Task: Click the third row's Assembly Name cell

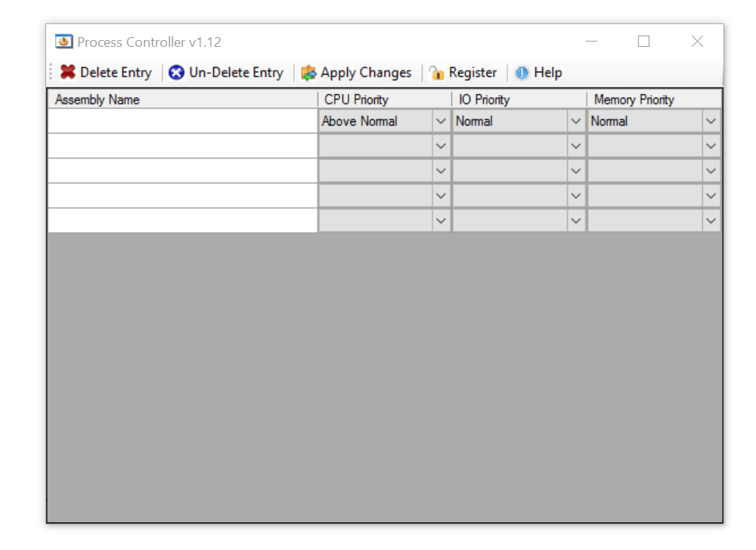Action: coord(183,171)
